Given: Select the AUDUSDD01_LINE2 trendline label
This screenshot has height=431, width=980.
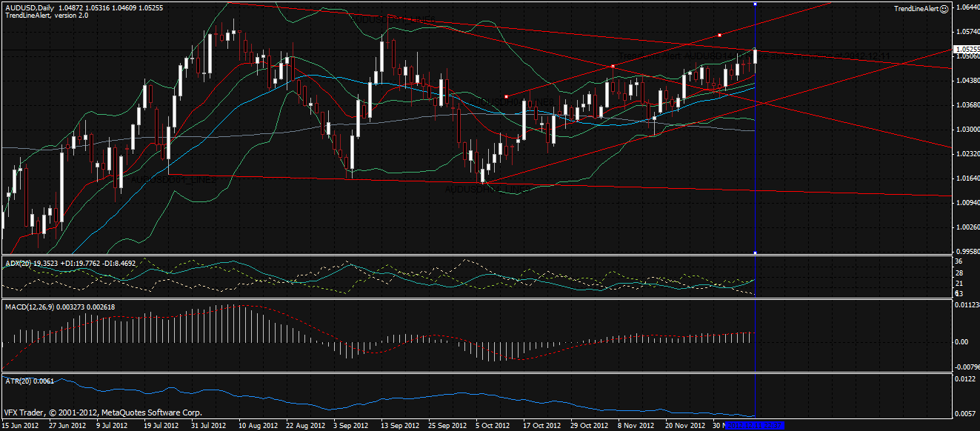Looking at the screenshot, I should 173,180.
